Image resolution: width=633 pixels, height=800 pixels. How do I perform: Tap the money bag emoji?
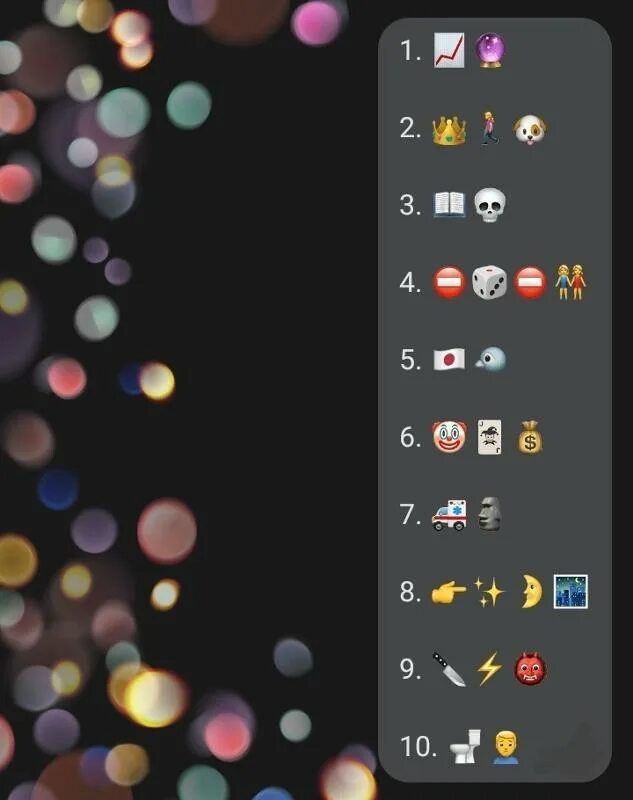(530, 437)
